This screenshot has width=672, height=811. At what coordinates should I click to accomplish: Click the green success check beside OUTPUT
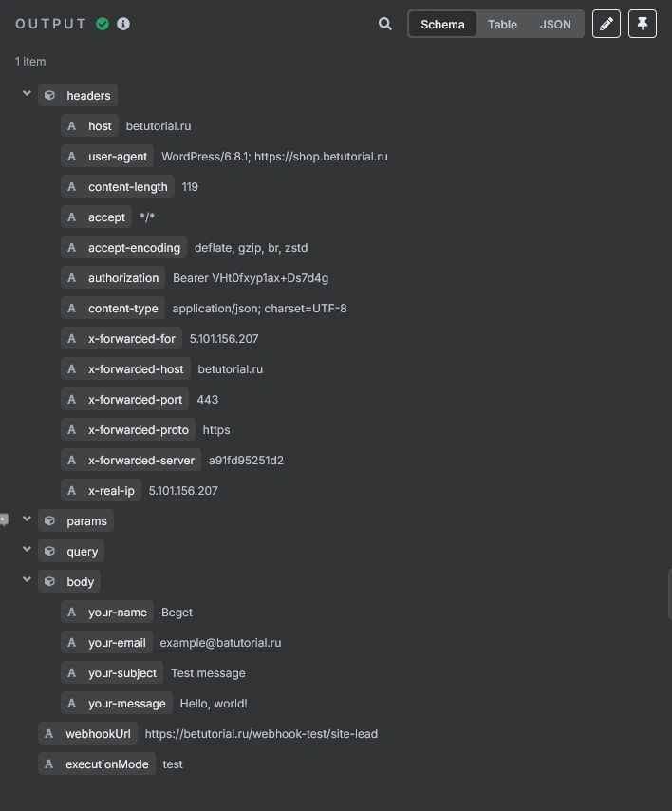[103, 24]
